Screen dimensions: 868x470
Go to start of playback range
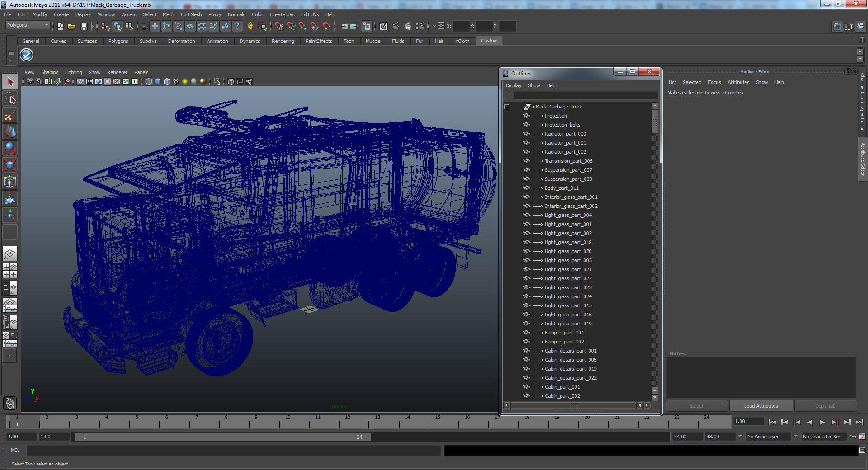pos(772,422)
